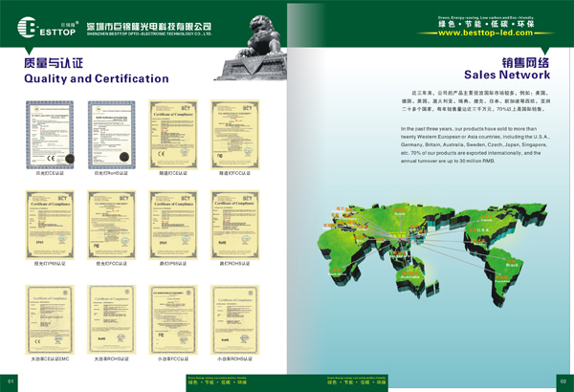The height and width of the screenshot is (392, 574).
Task: Click the page number 02 footer box
Action: point(564,382)
